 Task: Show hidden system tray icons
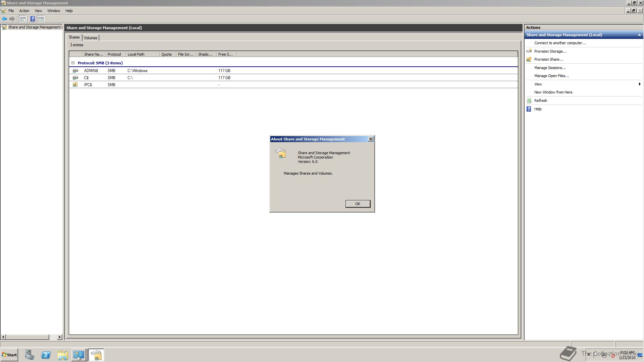pos(589,354)
